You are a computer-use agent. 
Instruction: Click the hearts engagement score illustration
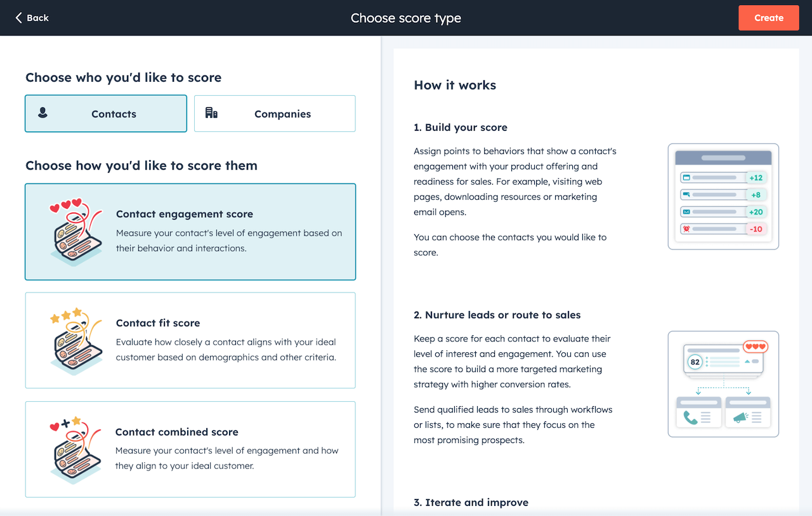click(x=75, y=232)
